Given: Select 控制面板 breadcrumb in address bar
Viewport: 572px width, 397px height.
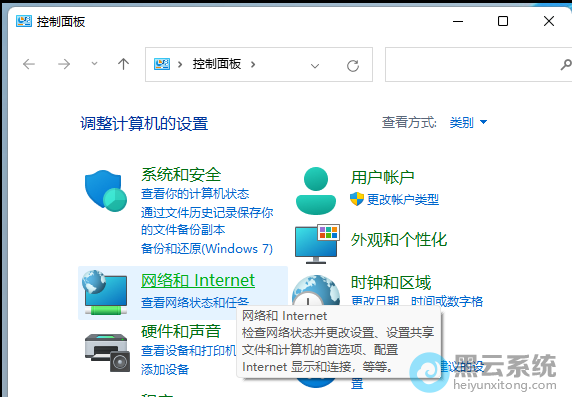Looking at the screenshot, I should click(x=217, y=64).
